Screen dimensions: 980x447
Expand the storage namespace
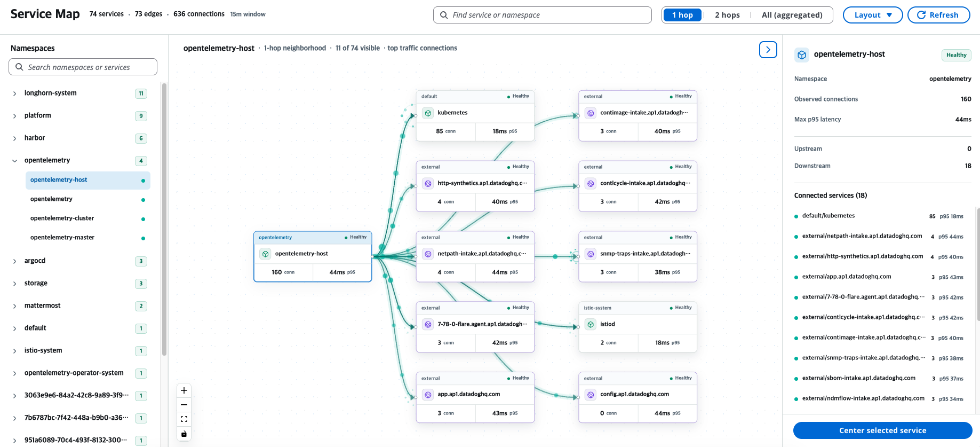click(x=14, y=284)
